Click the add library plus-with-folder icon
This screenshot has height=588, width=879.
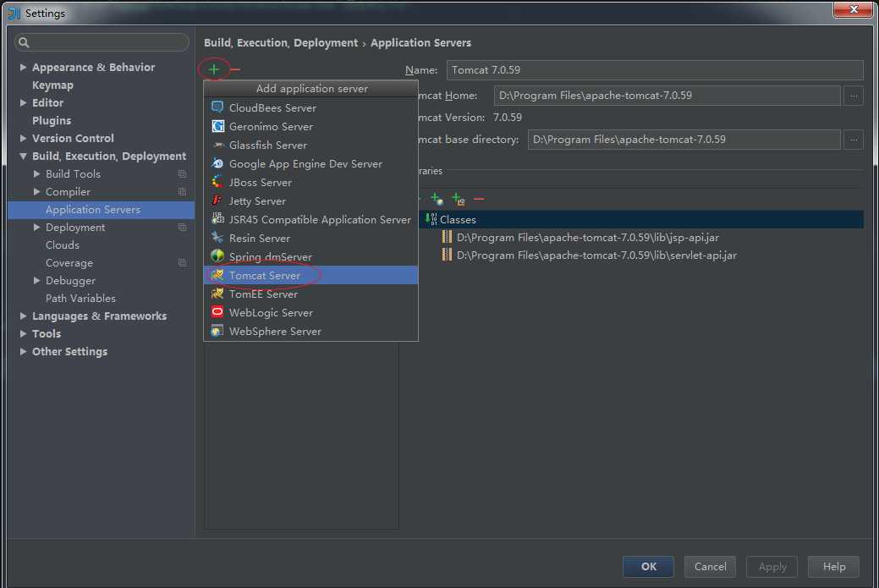(x=458, y=199)
